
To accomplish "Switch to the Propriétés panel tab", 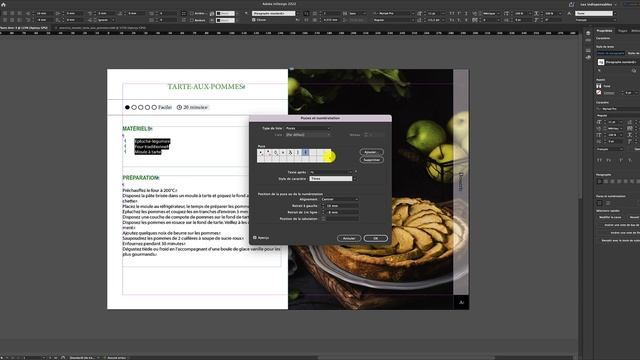I will (x=604, y=31).
